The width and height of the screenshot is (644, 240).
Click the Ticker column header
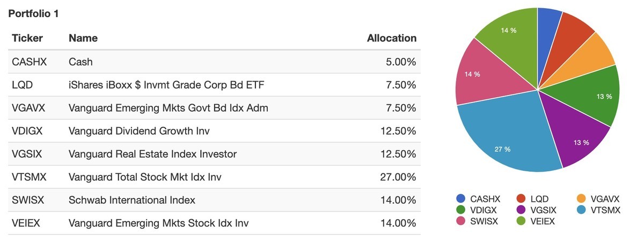point(27,38)
